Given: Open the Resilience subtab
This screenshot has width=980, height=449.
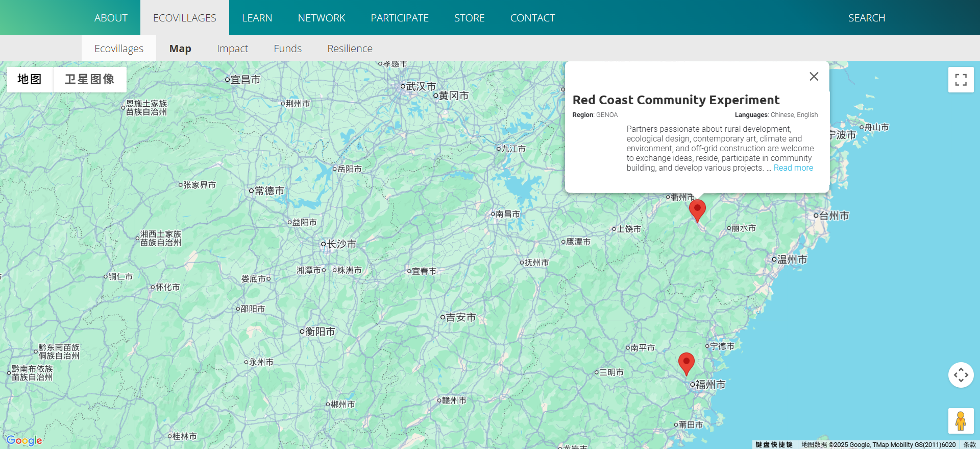Looking at the screenshot, I should point(350,49).
